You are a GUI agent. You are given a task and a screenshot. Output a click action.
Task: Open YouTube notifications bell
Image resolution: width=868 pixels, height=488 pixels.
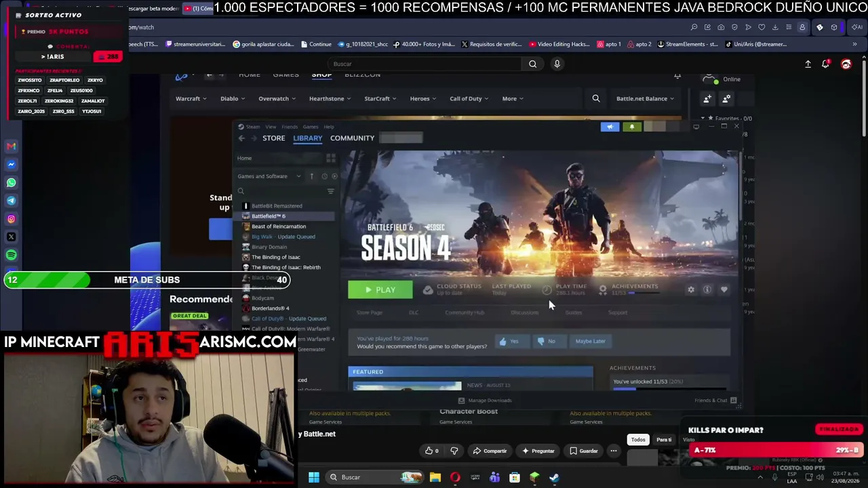click(825, 64)
